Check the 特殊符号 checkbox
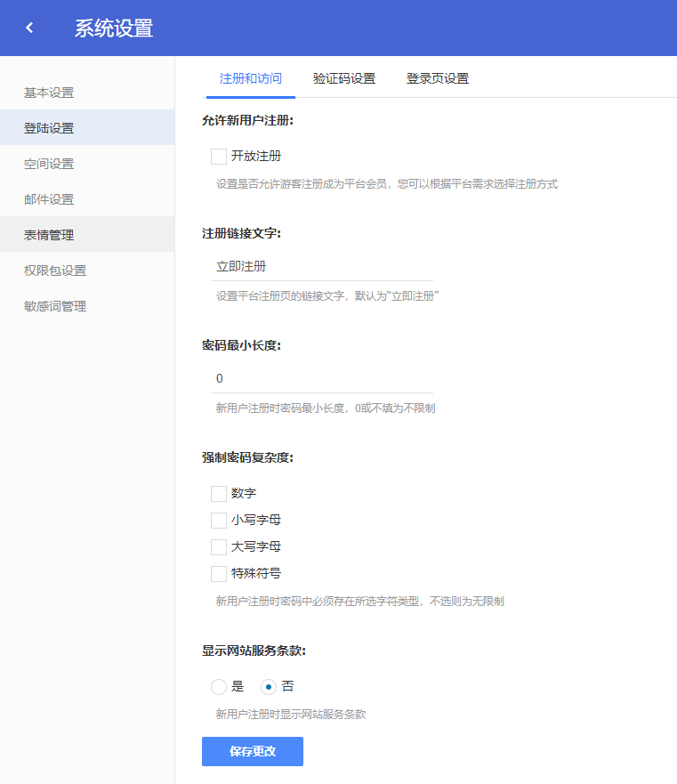This screenshot has height=784, width=677. [x=219, y=574]
